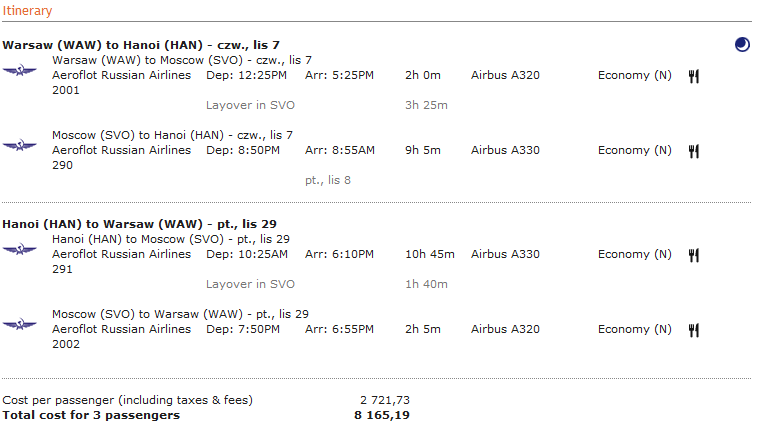The width and height of the screenshot is (763, 426).
Task: Click Airbus A330 aircraft on flight 290
Action: 505,150
